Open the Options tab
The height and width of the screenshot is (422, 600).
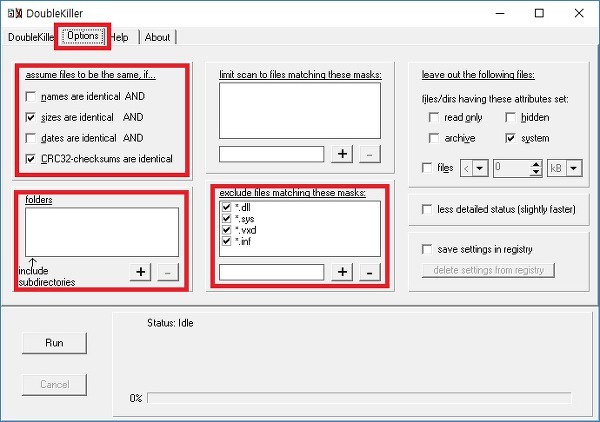(83, 36)
